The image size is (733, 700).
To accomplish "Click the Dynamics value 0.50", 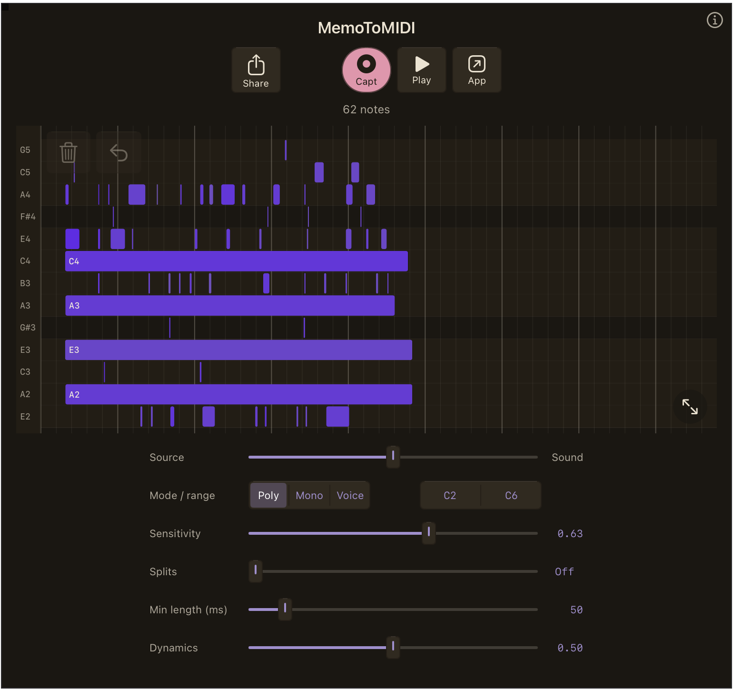I will pyautogui.click(x=570, y=648).
